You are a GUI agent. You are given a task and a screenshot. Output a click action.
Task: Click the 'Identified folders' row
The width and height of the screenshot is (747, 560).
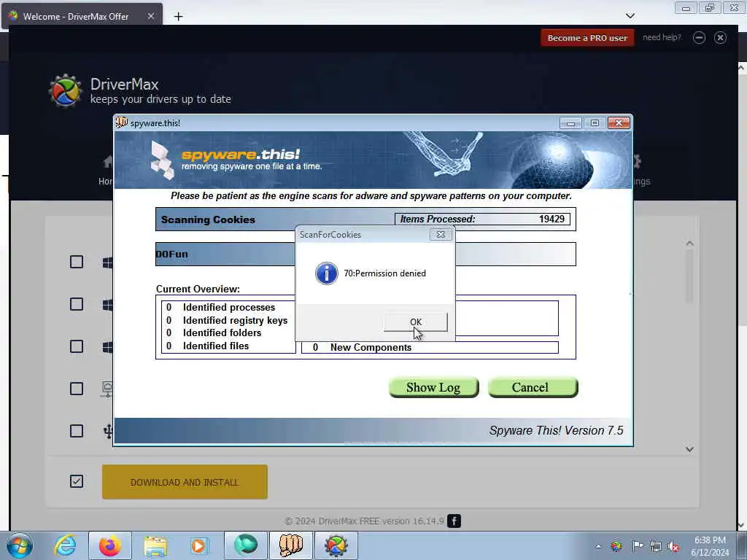click(214, 332)
